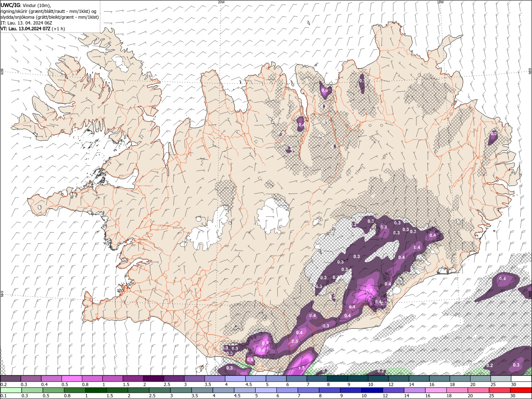
Task: Click the header line starting with 'slydda/snjókoma'
Action: click(x=49, y=17)
